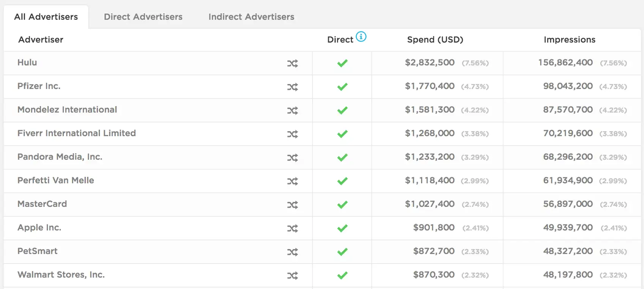This screenshot has width=644, height=289.
Task: Click the shuffle icon next to Pfizer Inc.
Action: 292,87
